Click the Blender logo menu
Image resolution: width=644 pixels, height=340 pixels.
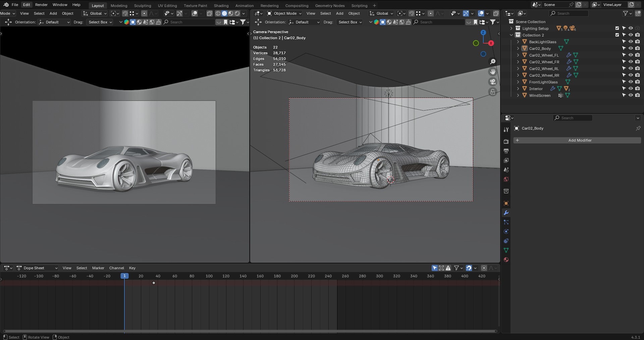[x=6, y=5]
